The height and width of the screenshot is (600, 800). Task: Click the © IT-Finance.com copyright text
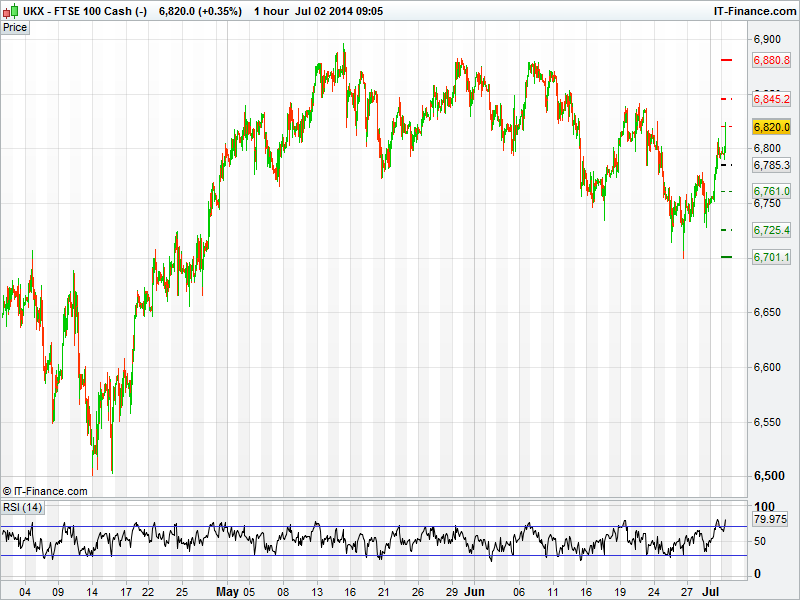pos(45,491)
